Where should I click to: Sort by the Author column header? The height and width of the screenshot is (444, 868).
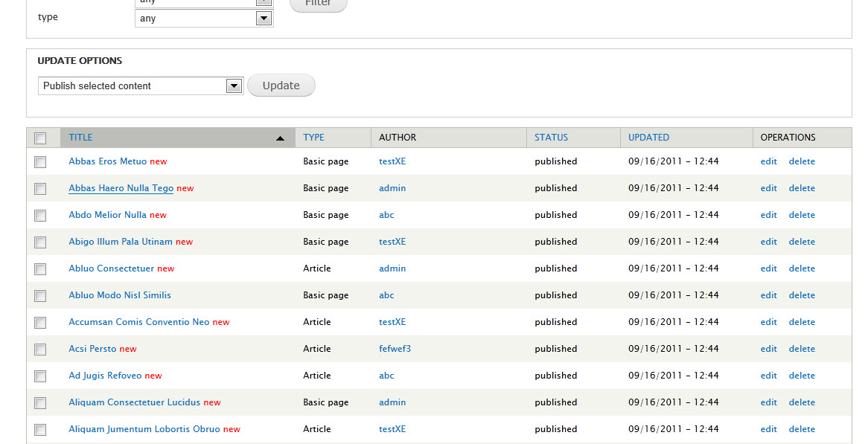[x=397, y=138]
